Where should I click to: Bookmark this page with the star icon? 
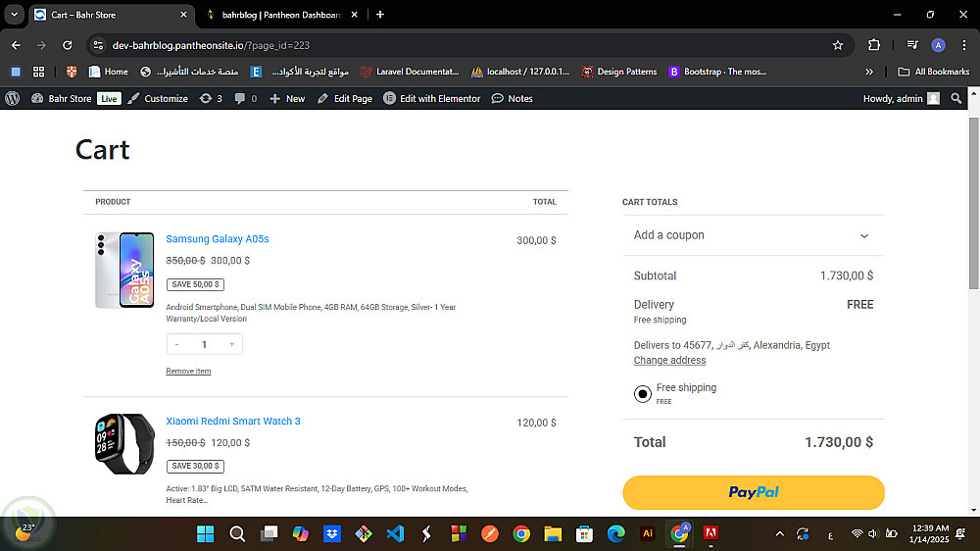click(838, 45)
